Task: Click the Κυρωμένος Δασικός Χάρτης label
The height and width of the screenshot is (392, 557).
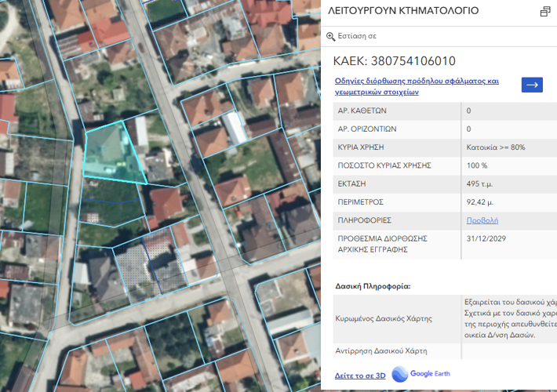Action: click(x=384, y=318)
